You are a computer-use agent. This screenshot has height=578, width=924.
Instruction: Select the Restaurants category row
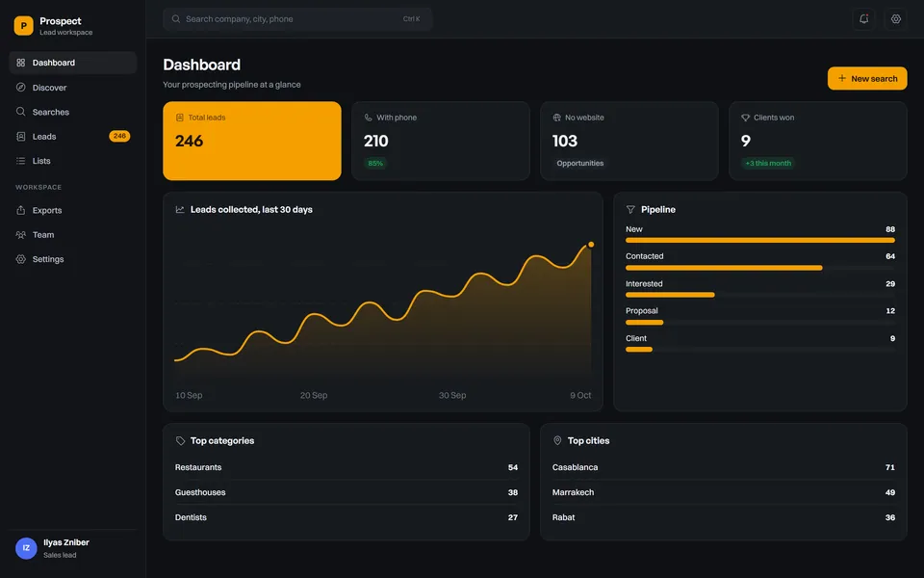pyautogui.click(x=346, y=467)
